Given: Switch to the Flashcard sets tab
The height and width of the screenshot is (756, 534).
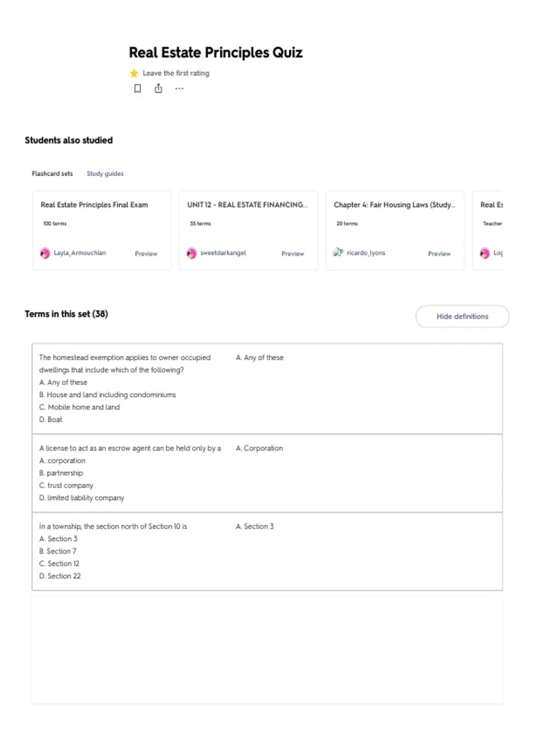Looking at the screenshot, I should point(52,173).
